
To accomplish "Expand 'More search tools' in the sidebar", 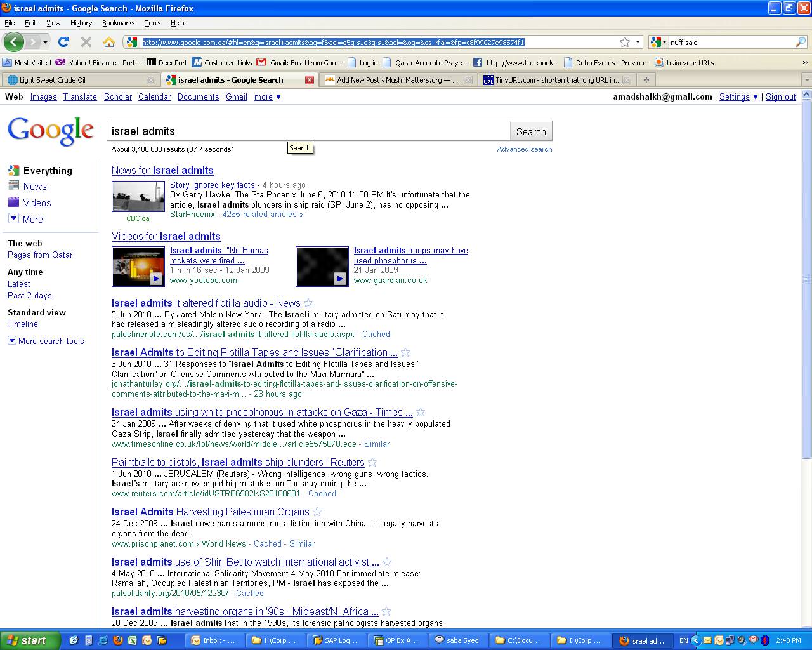I will (12, 341).
